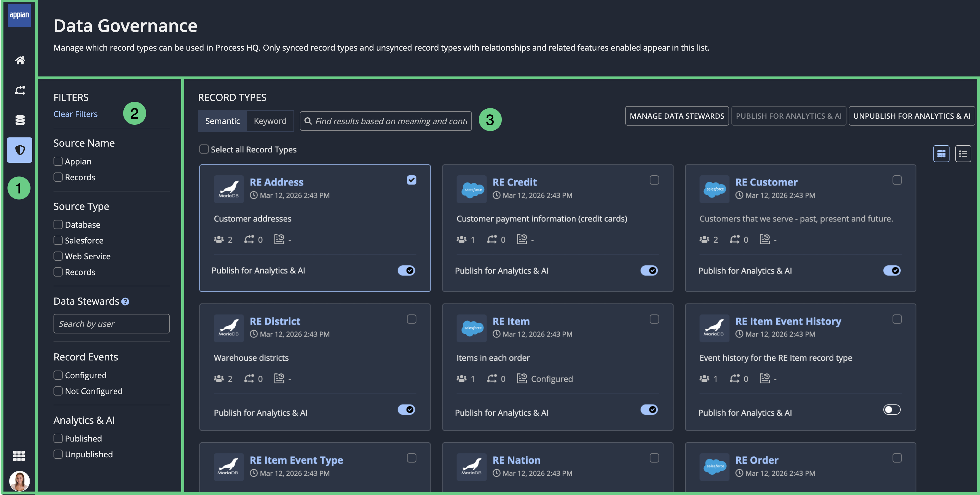Check the Not Configured record events filter
The height and width of the screenshot is (495, 980).
click(58, 391)
